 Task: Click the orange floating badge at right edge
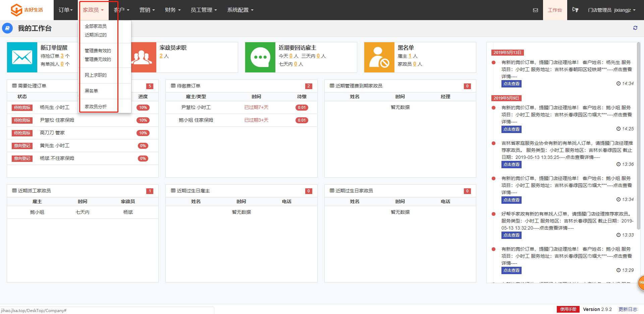point(641,283)
